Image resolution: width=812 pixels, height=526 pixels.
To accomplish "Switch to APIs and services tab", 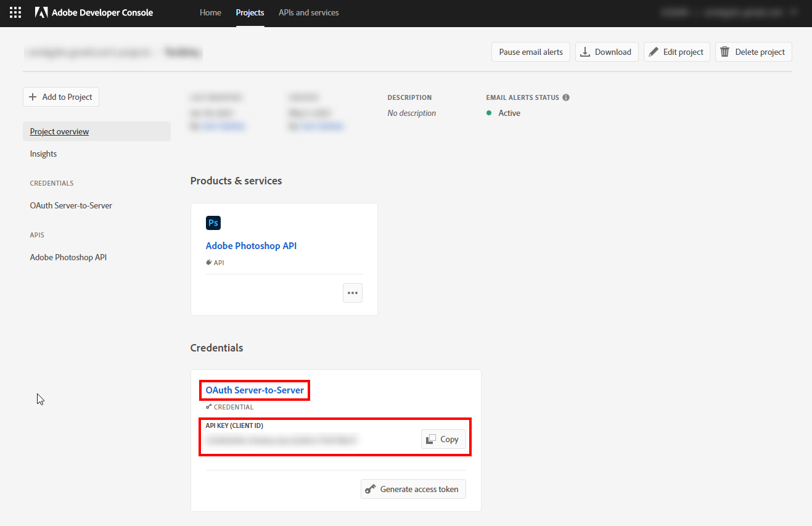I will [x=308, y=12].
